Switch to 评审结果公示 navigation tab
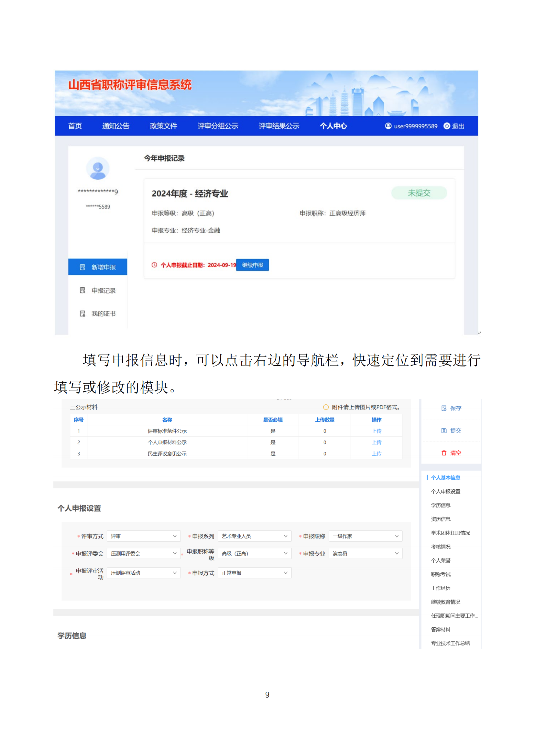 [279, 126]
